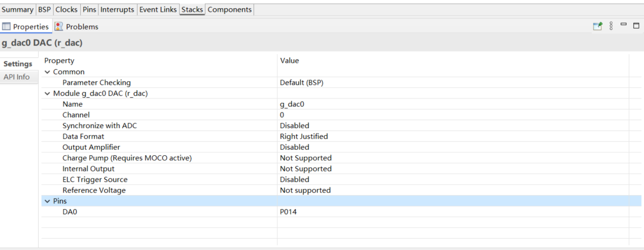Screen dimensions: 644x250
Task: Open the Pins configuration tab
Action: 89,9
